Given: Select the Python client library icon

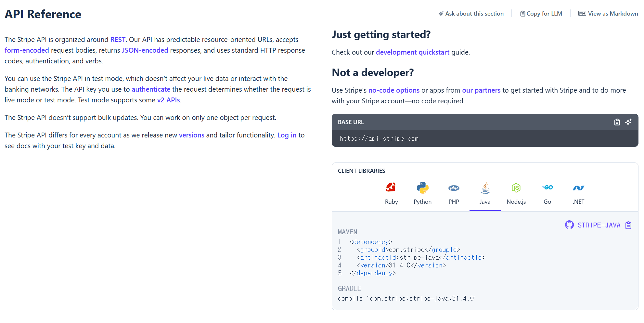Looking at the screenshot, I should [422, 187].
